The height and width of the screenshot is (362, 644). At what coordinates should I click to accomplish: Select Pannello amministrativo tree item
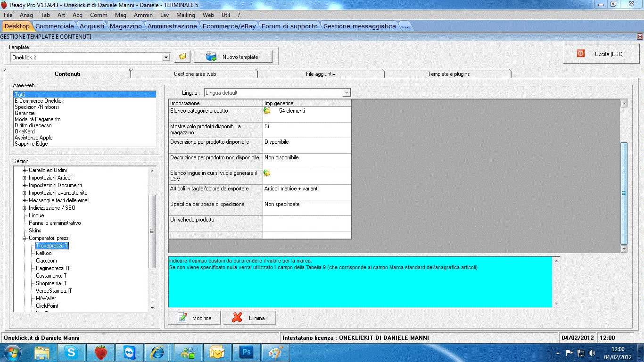click(x=55, y=223)
